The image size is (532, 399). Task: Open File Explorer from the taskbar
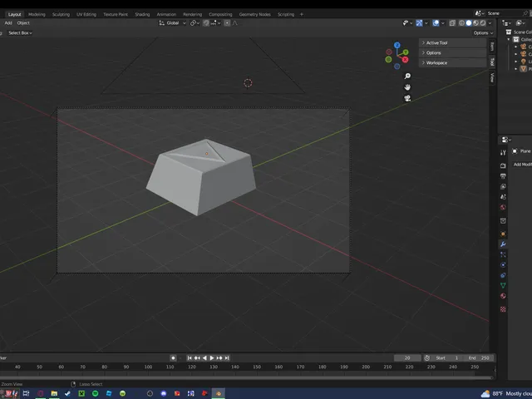(54, 393)
